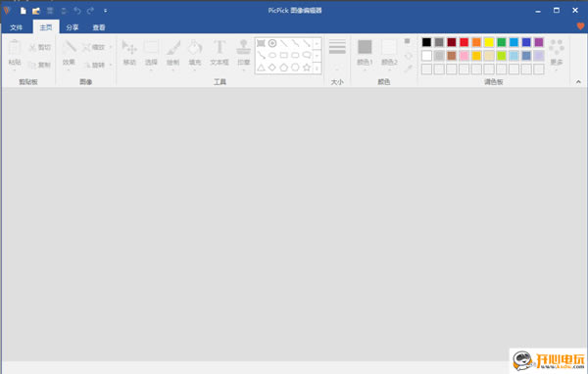The width and height of the screenshot is (588, 374).
Task: Select the pentagon shape in gallery
Action: tap(284, 68)
